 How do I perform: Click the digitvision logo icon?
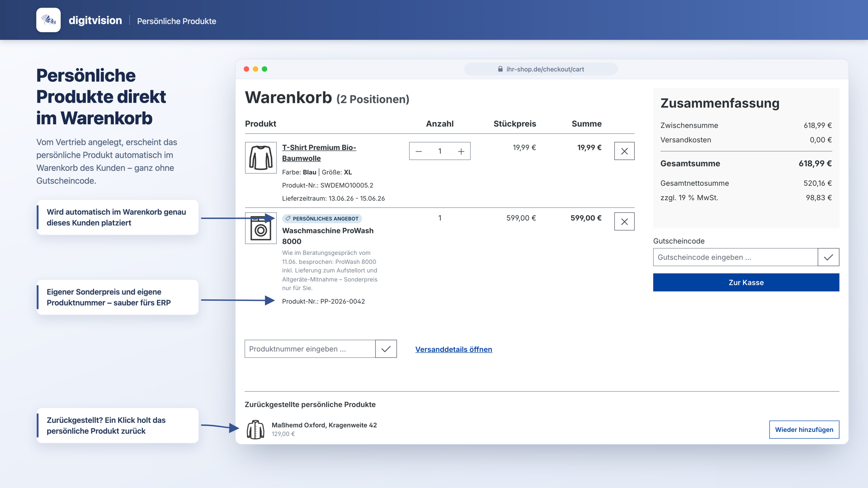point(48,20)
